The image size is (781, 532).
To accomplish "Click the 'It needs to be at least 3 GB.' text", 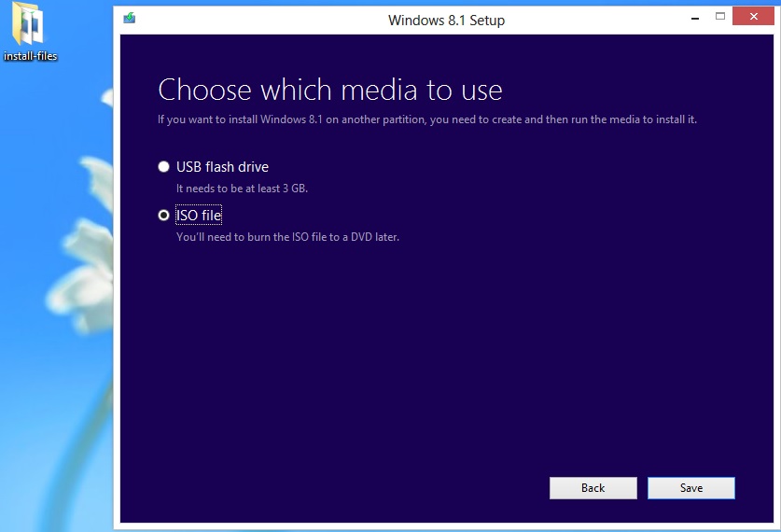I will click(242, 189).
